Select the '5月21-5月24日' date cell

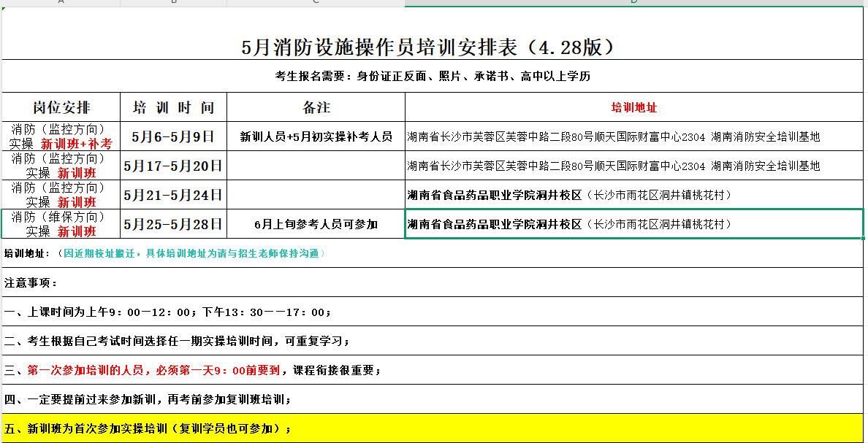tap(173, 195)
